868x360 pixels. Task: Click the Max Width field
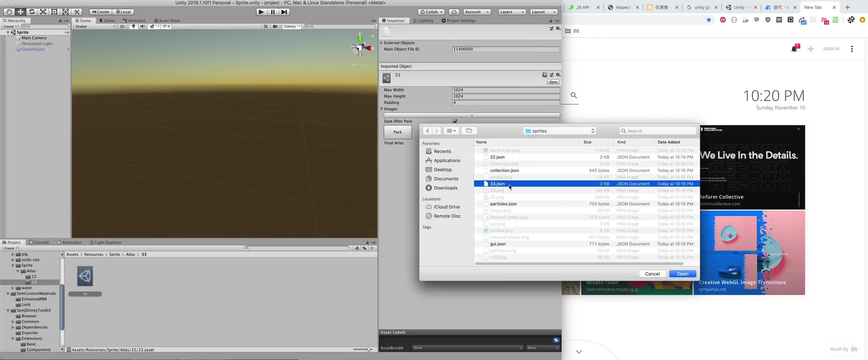(506, 90)
